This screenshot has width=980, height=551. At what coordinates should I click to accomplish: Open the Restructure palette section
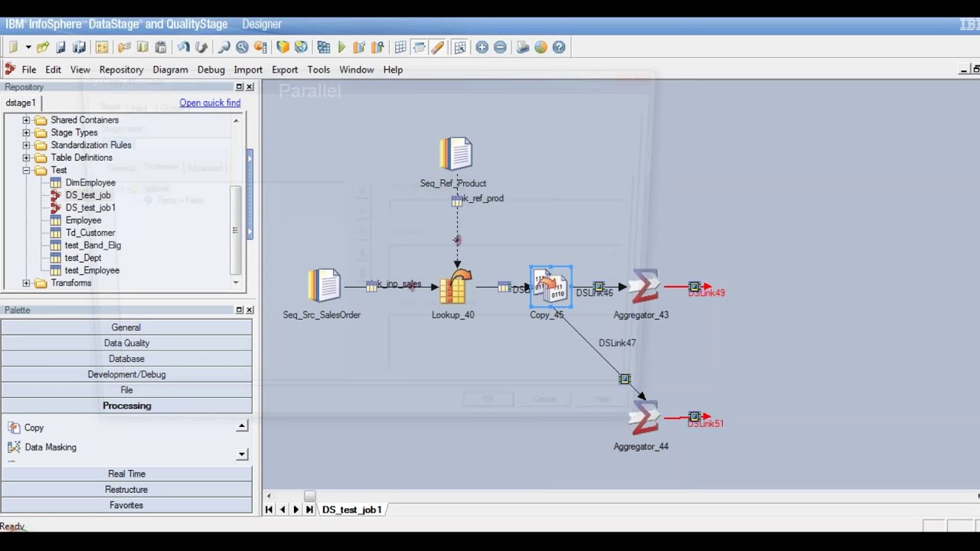click(x=126, y=490)
